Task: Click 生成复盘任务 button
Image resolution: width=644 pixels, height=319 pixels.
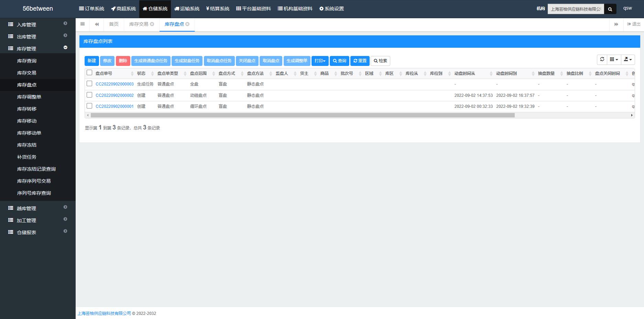Action: tap(187, 61)
